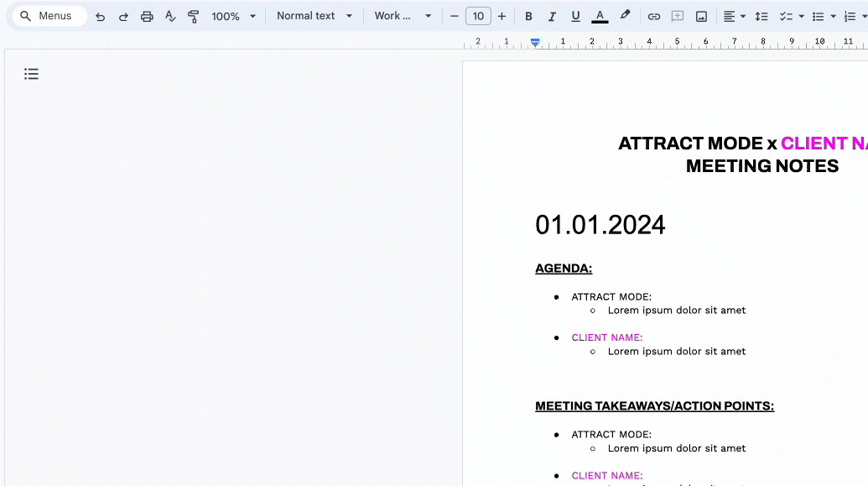Toggle italic formatting
Screen dimensions: 868x486
(x=552, y=16)
